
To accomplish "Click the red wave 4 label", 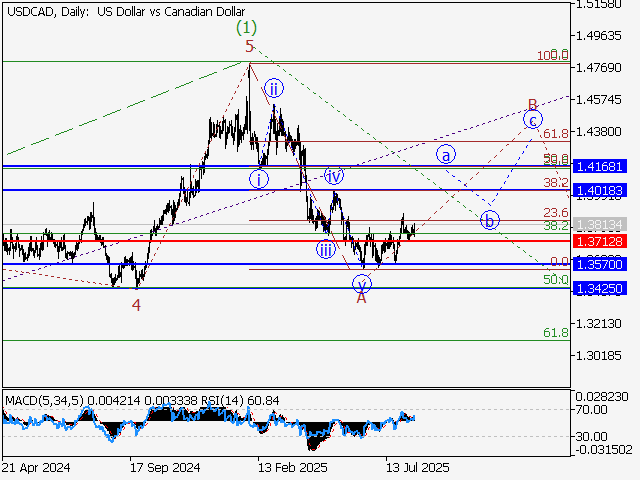I will pyautogui.click(x=136, y=304).
